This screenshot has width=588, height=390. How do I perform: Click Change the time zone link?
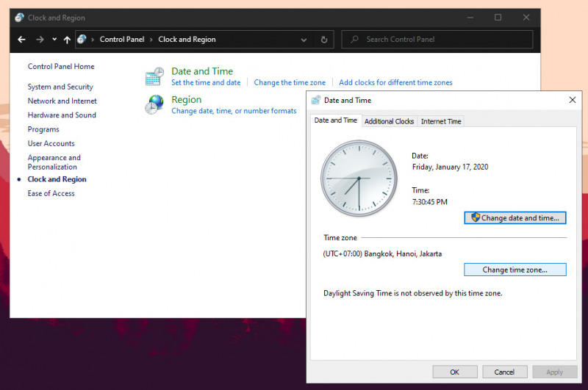(290, 82)
